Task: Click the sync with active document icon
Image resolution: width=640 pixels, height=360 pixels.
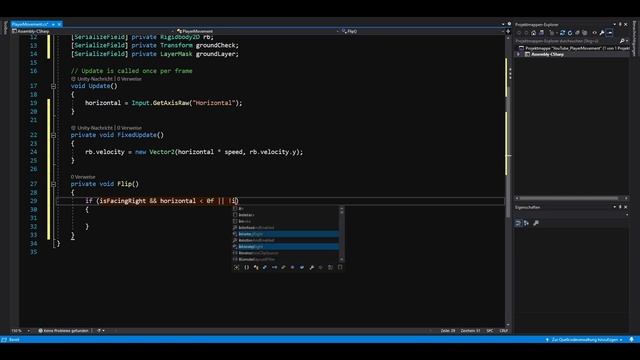Action: click(562, 33)
